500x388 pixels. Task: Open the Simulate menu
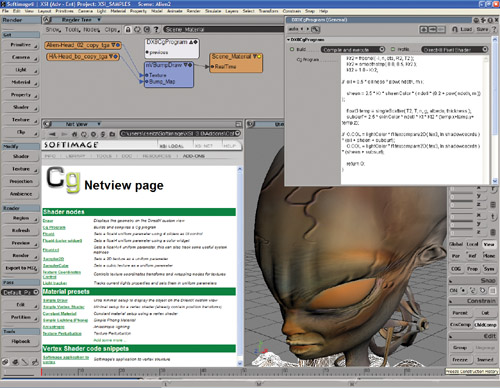(213, 11)
